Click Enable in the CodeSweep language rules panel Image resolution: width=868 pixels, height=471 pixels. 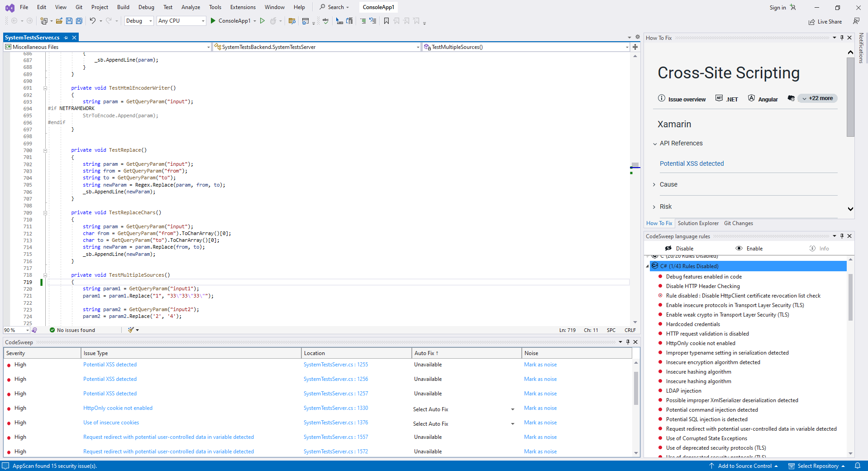749,249
